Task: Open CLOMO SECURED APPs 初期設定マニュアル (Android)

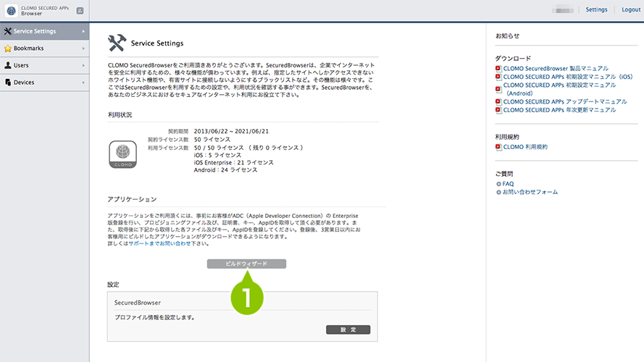Action: tap(559, 89)
